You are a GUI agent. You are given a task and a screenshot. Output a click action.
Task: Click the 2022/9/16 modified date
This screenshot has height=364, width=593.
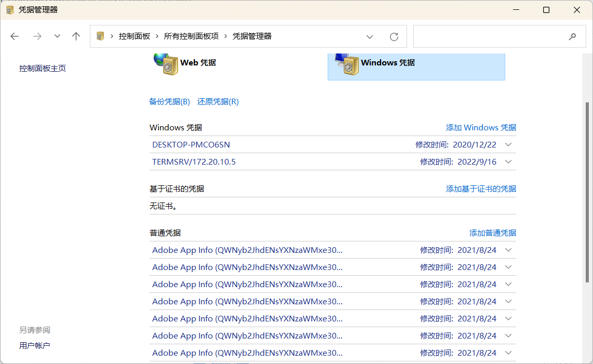tap(477, 162)
